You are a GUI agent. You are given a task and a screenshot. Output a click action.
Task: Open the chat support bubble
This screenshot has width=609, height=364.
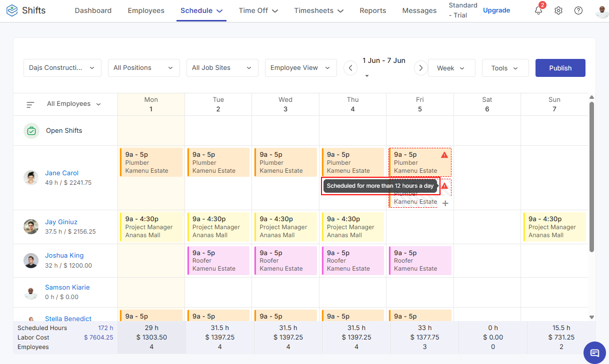594,353
